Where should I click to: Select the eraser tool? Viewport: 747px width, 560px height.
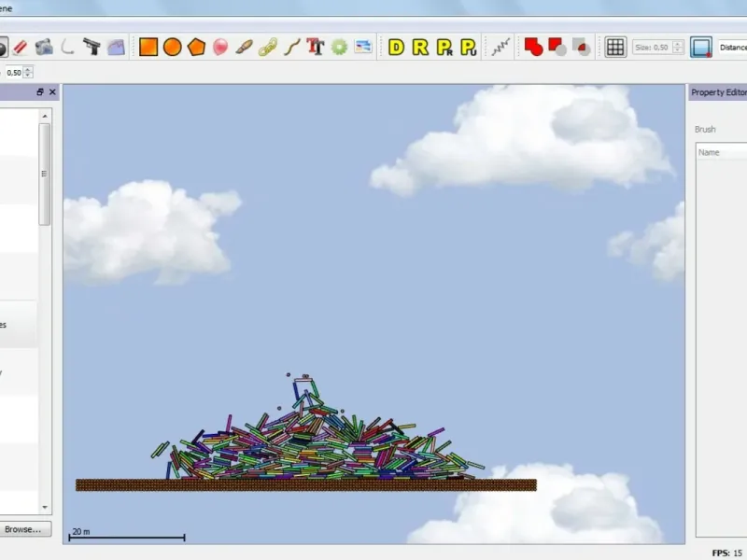point(20,48)
